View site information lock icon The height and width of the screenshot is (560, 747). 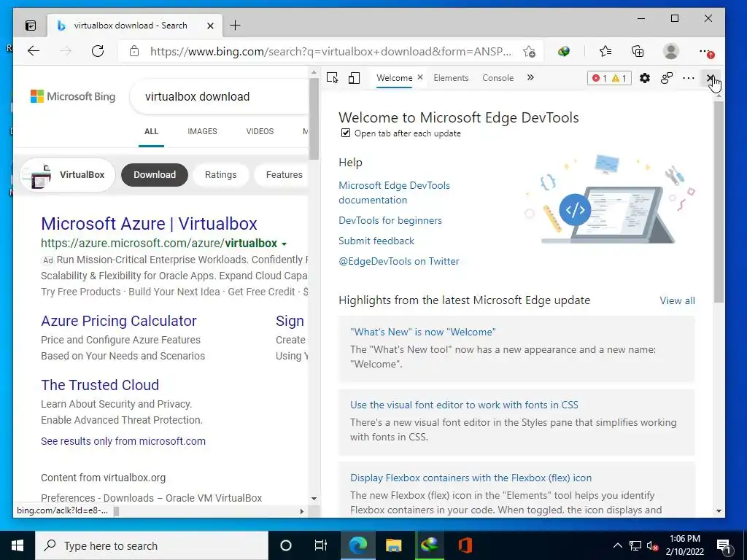point(134,51)
